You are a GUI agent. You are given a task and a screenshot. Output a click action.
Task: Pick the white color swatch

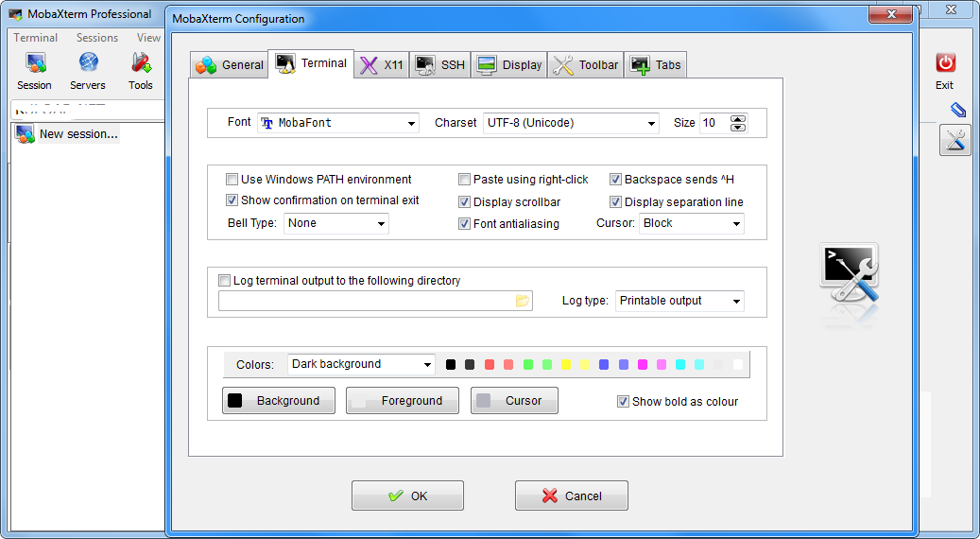(x=738, y=365)
